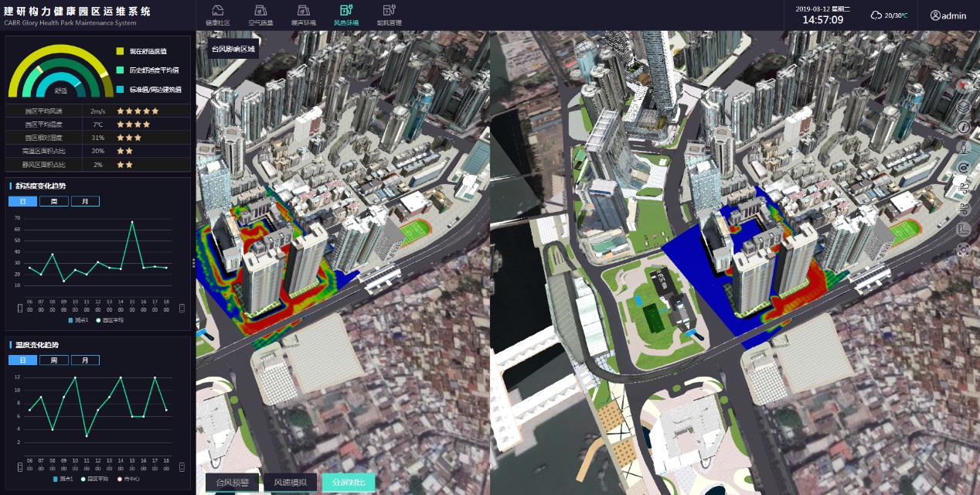Toggle 测点1 legend in comfort chart
Image resolution: width=980 pixels, height=495 pixels.
click(80, 319)
